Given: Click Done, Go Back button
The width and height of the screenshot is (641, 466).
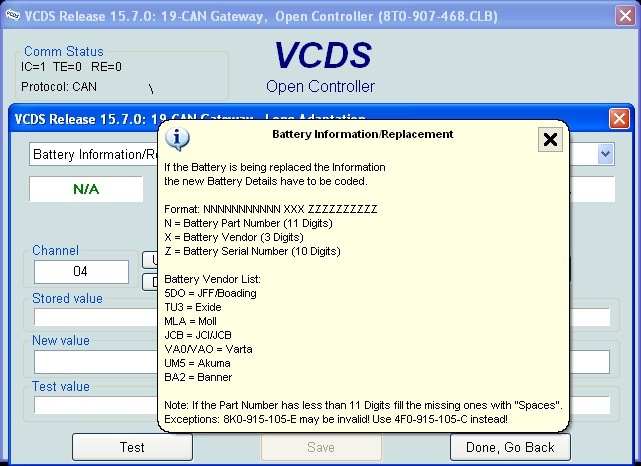Looking at the screenshot, I should 510,447.
